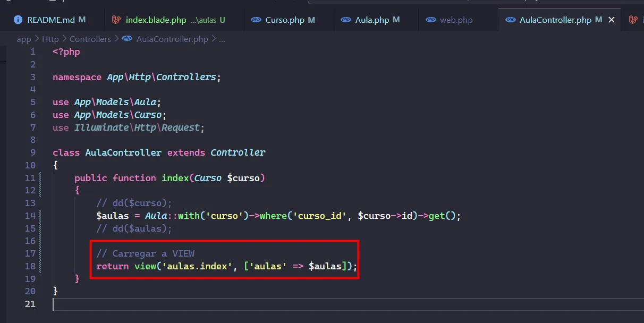This screenshot has width=644, height=323.
Task: Click the U git status badge on index.blade.php
Action: point(222,20)
